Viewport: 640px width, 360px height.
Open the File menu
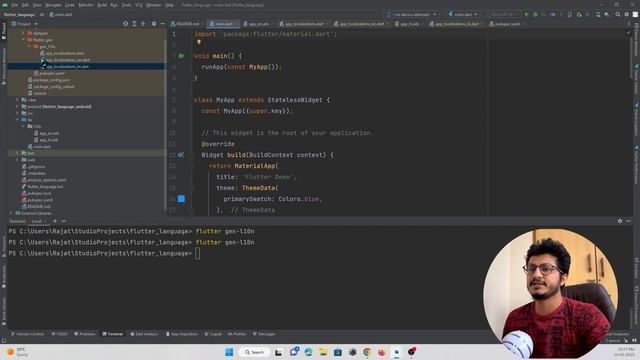pyautogui.click(x=15, y=5)
